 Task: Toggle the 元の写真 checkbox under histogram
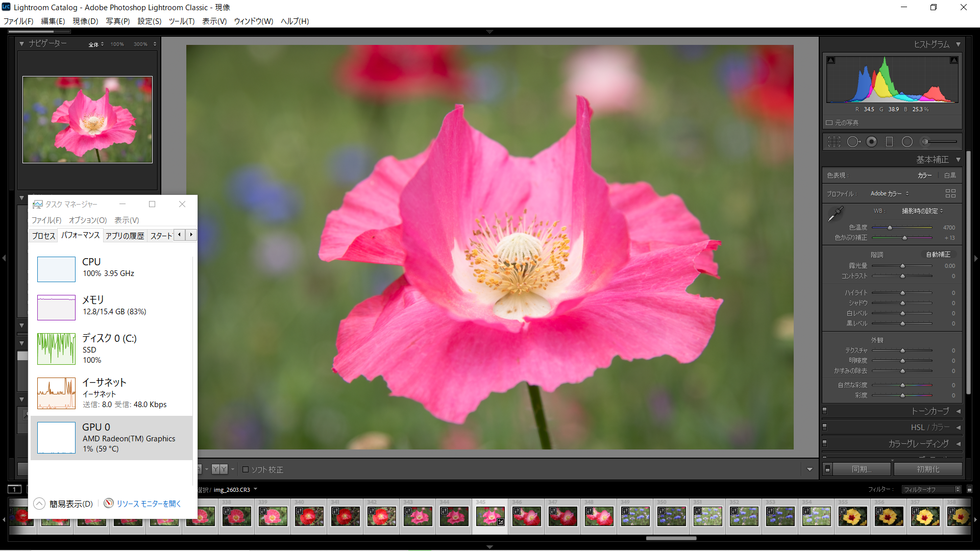pyautogui.click(x=829, y=123)
